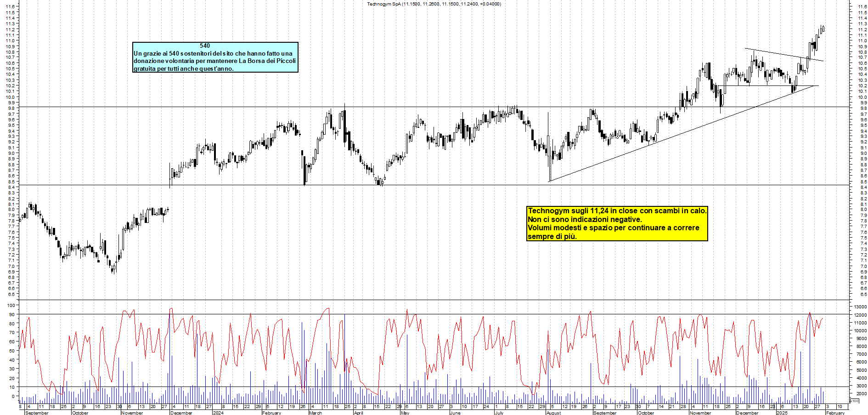Click the 'July' month label
This screenshot has width=868, height=415.
coord(499,413)
